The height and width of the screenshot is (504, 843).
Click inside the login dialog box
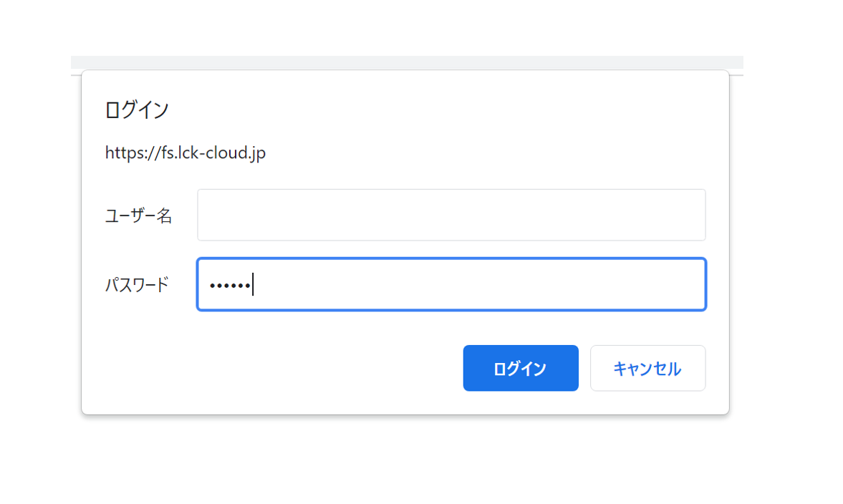pos(405,329)
